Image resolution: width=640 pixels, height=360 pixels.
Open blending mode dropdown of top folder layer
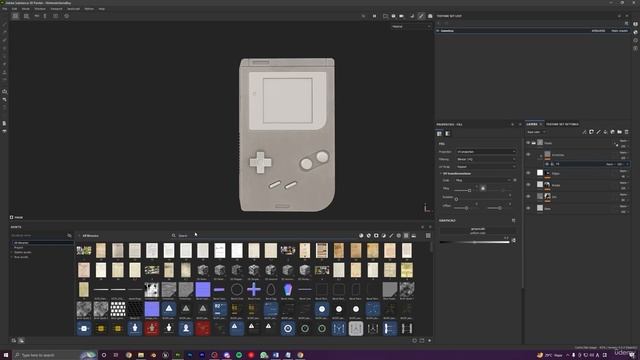click(624, 141)
